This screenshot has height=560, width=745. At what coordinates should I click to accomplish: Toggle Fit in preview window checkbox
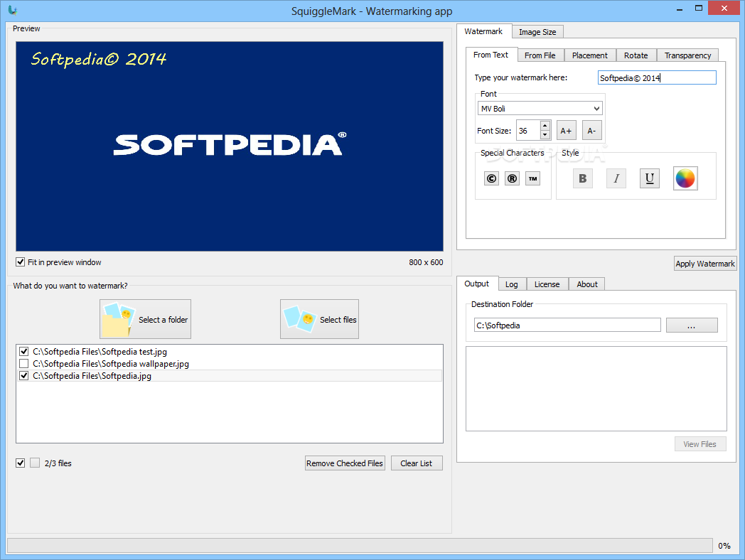pos(21,262)
